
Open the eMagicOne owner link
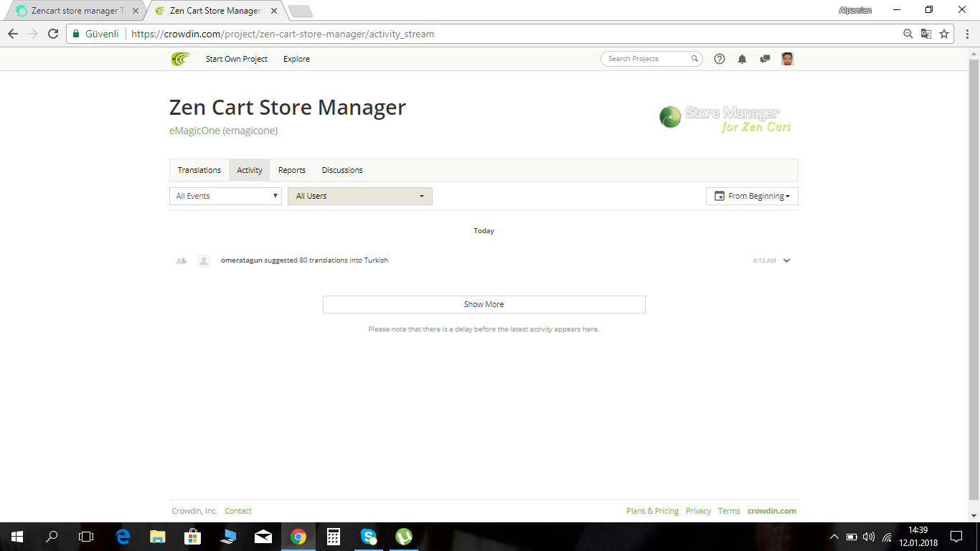(x=194, y=131)
